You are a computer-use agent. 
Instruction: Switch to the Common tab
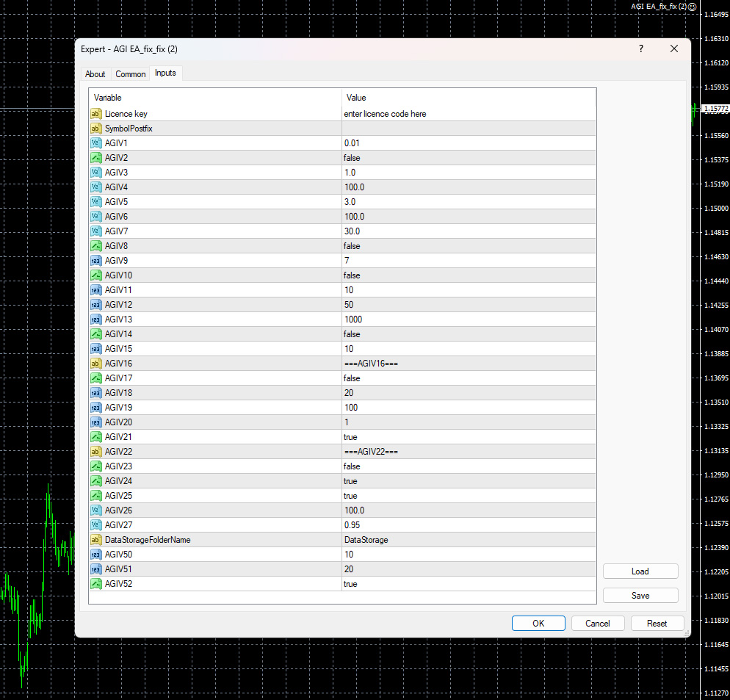[131, 74]
